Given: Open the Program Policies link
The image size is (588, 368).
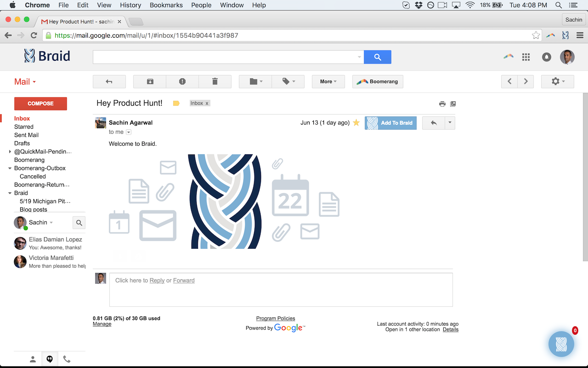Looking at the screenshot, I should pos(276,318).
